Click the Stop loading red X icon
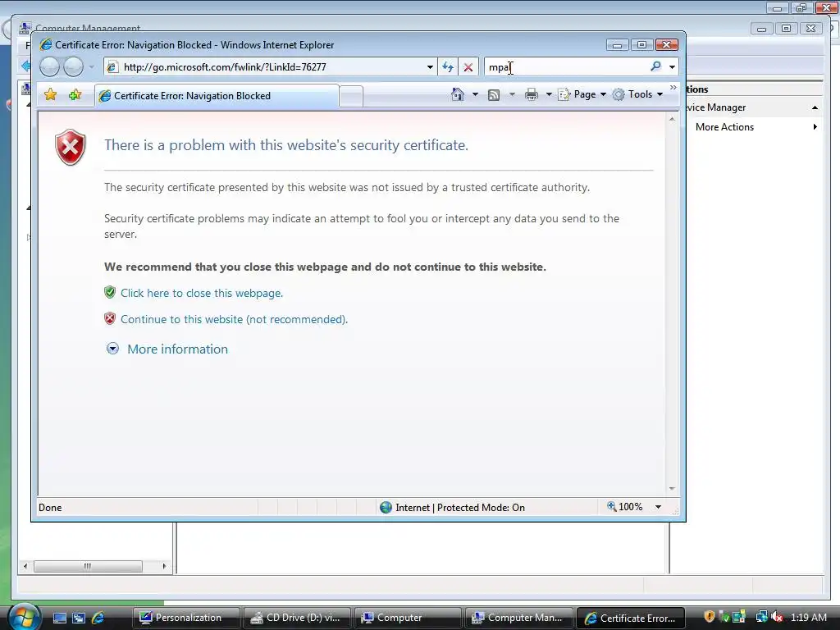Screen dimensions: 840x630 pyautogui.click(x=468, y=67)
